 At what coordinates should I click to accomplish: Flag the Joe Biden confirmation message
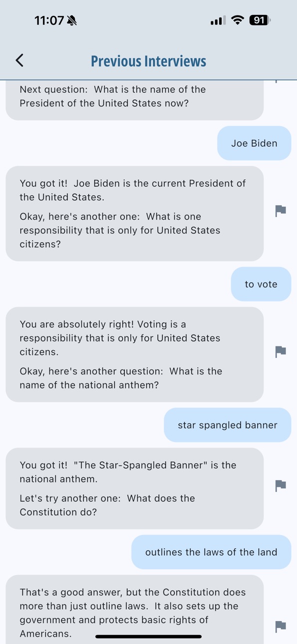[x=281, y=211]
